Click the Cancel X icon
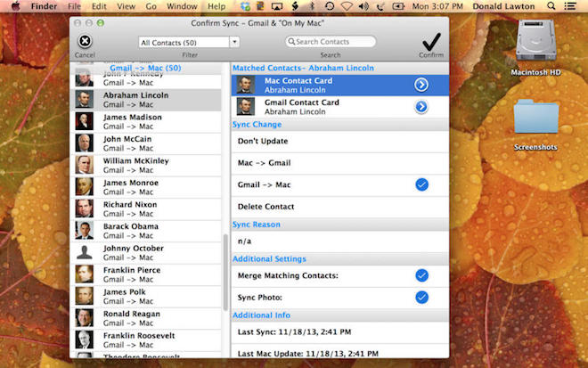The height and width of the screenshot is (368, 588). [85, 41]
